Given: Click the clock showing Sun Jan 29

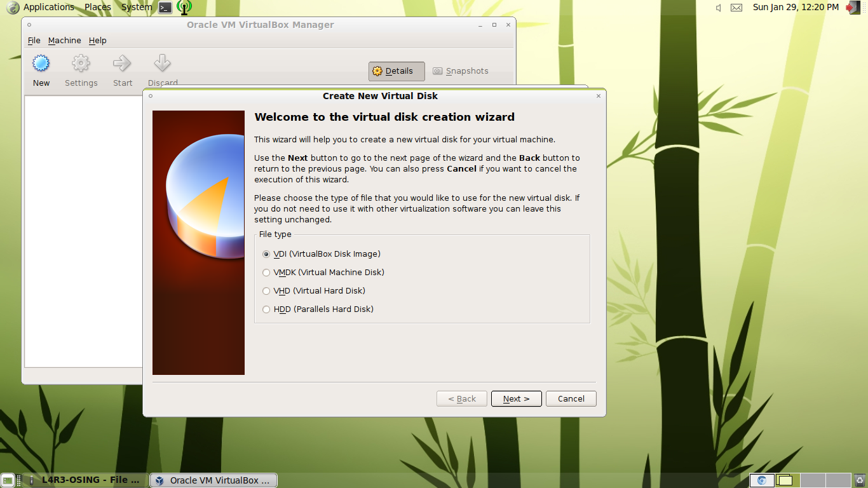Looking at the screenshot, I should pos(796,7).
